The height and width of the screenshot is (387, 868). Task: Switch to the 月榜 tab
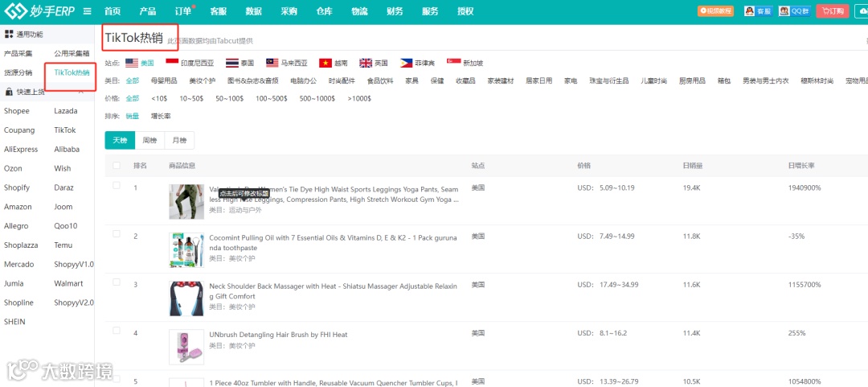point(179,140)
